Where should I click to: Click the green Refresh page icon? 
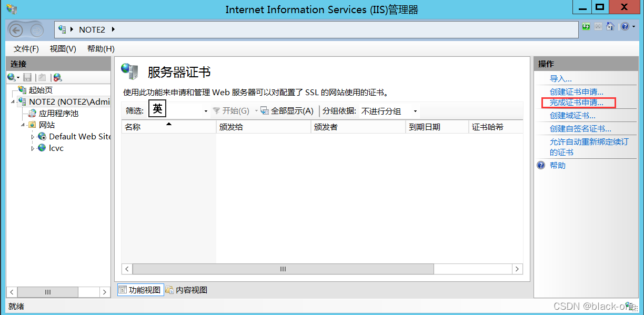click(586, 26)
